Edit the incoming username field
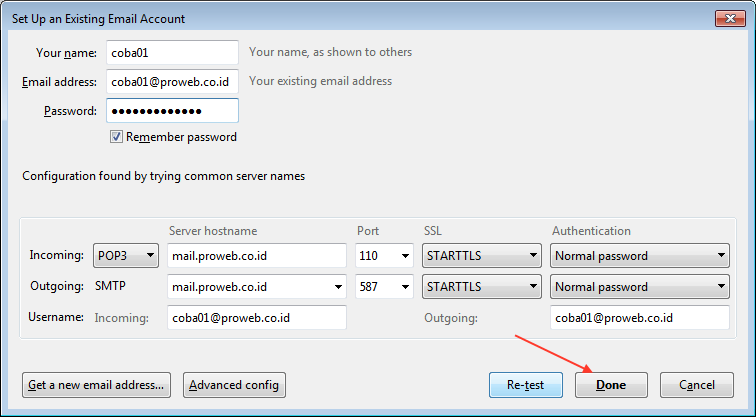The image size is (756, 417). 256,318
